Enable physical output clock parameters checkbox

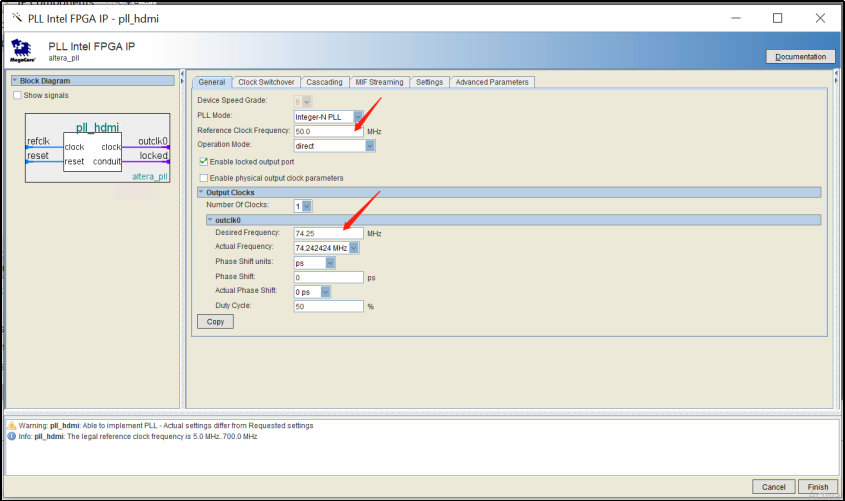(204, 178)
